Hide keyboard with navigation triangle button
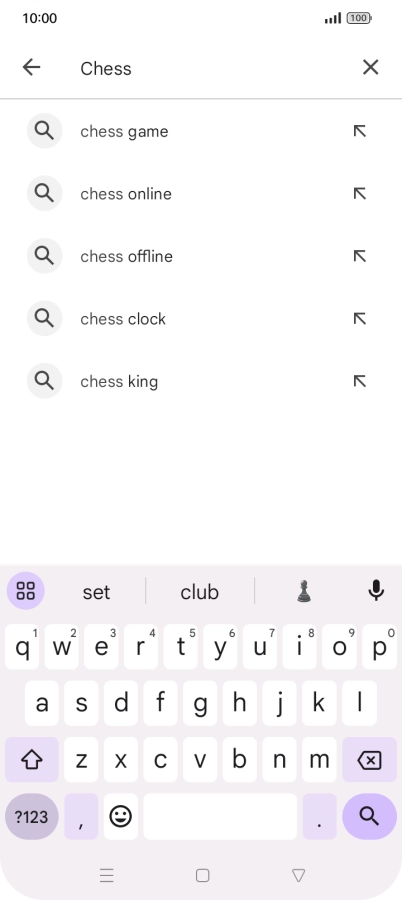The width and height of the screenshot is (402, 900). click(298, 875)
